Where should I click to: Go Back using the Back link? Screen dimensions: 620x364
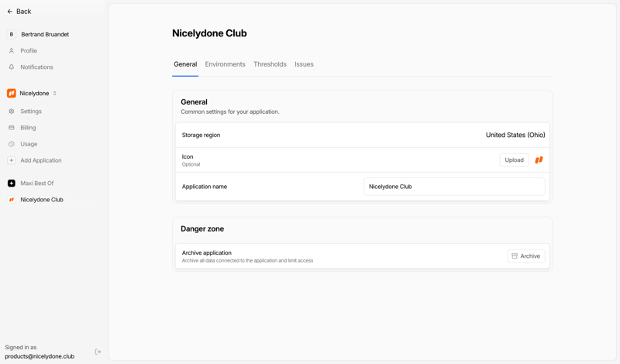click(x=19, y=12)
